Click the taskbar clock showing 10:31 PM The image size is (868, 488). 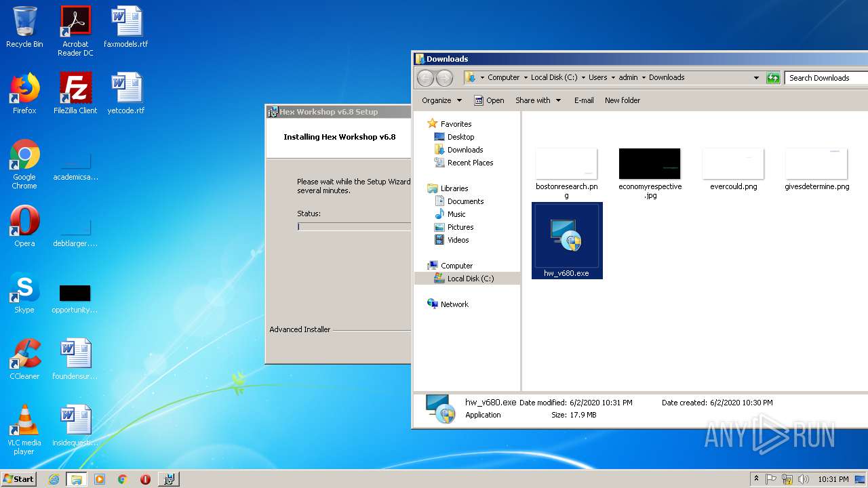(x=833, y=479)
